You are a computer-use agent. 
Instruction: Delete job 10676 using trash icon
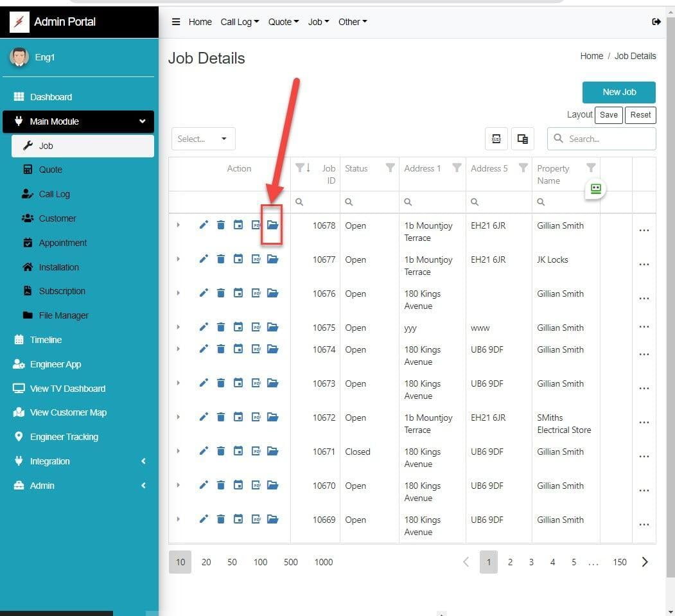coord(221,293)
